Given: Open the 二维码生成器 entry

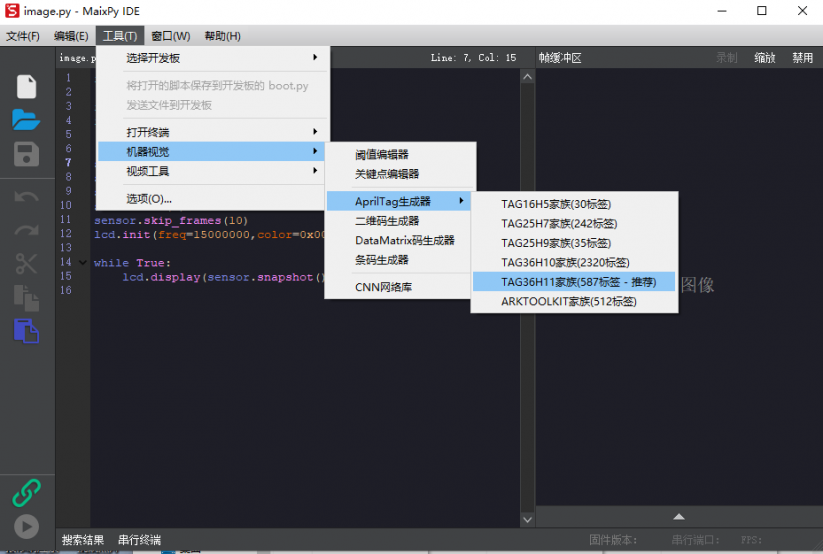Looking at the screenshot, I should (x=398, y=221).
